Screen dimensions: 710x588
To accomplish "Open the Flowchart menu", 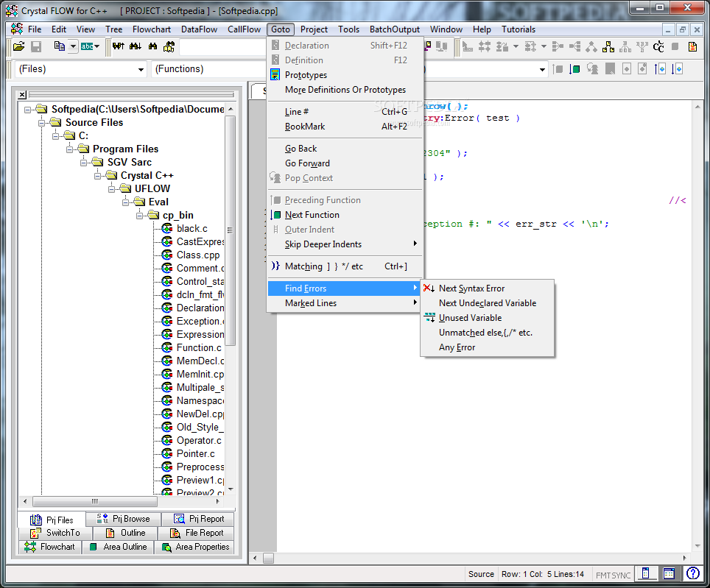I will coord(152,29).
